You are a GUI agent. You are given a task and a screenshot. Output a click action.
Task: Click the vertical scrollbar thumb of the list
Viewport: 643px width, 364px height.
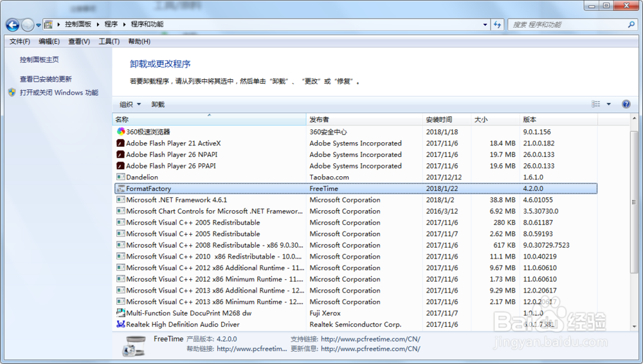pyautogui.click(x=635, y=202)
